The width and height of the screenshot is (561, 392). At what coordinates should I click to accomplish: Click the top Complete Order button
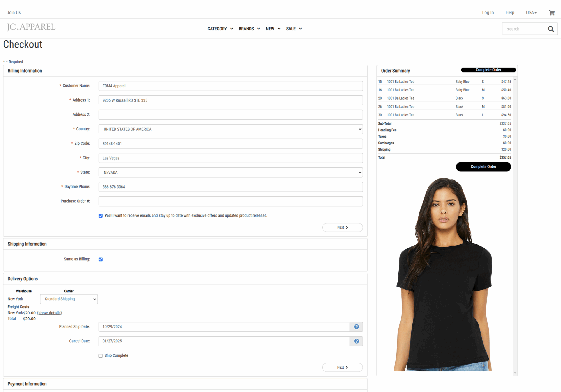[x=488, y=70]
